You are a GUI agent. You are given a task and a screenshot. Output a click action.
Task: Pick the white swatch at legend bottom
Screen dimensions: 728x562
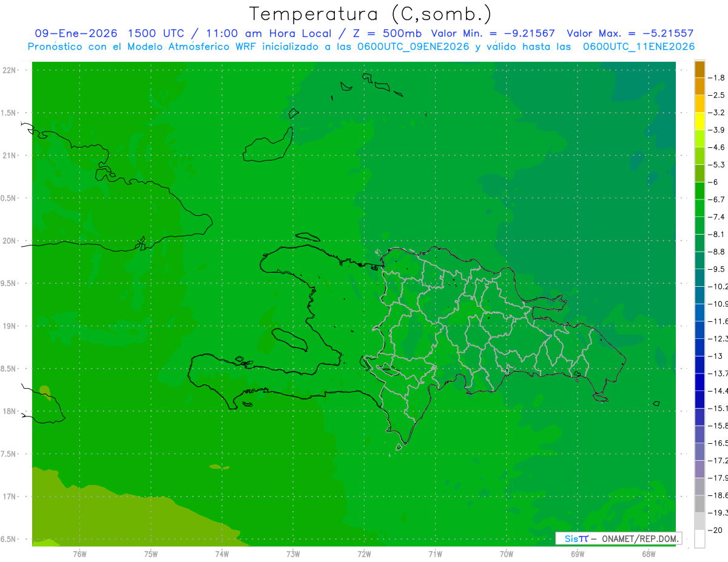(x=699, y=539)
